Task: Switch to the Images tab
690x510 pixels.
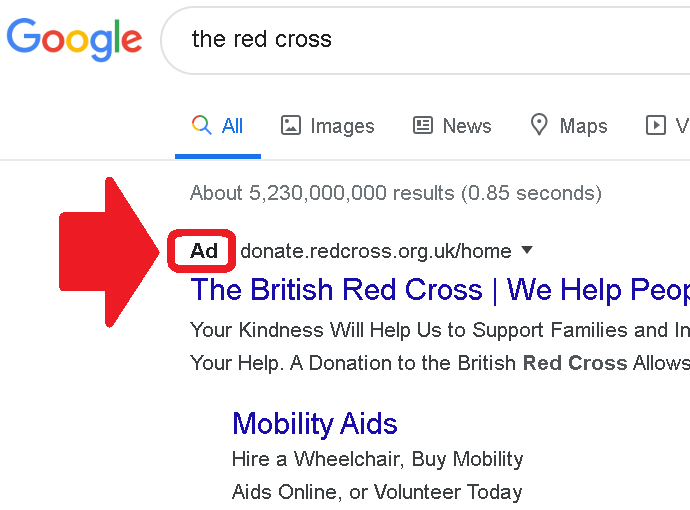Action: coord(342,127)
